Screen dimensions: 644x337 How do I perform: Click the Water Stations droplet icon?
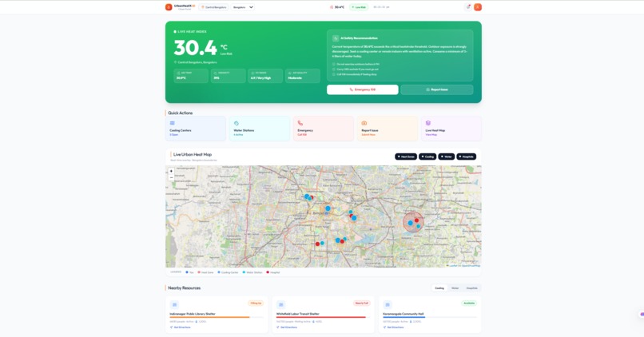237,123
